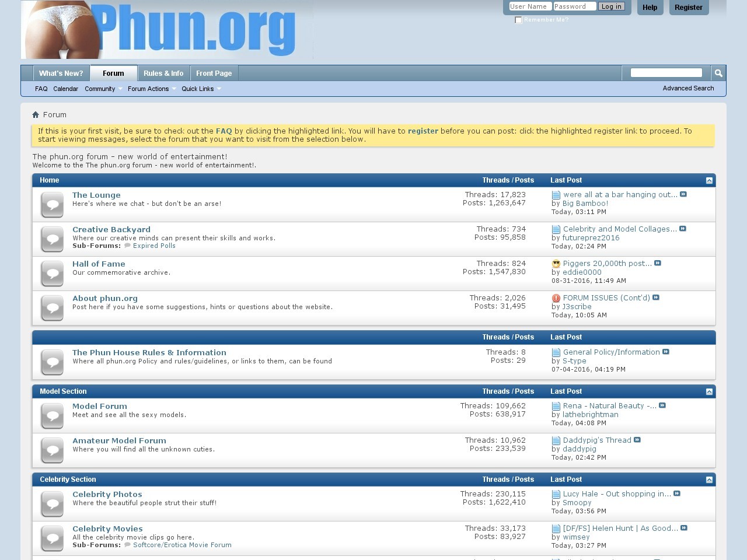Switch to What's New? tab

click(61, 73)
